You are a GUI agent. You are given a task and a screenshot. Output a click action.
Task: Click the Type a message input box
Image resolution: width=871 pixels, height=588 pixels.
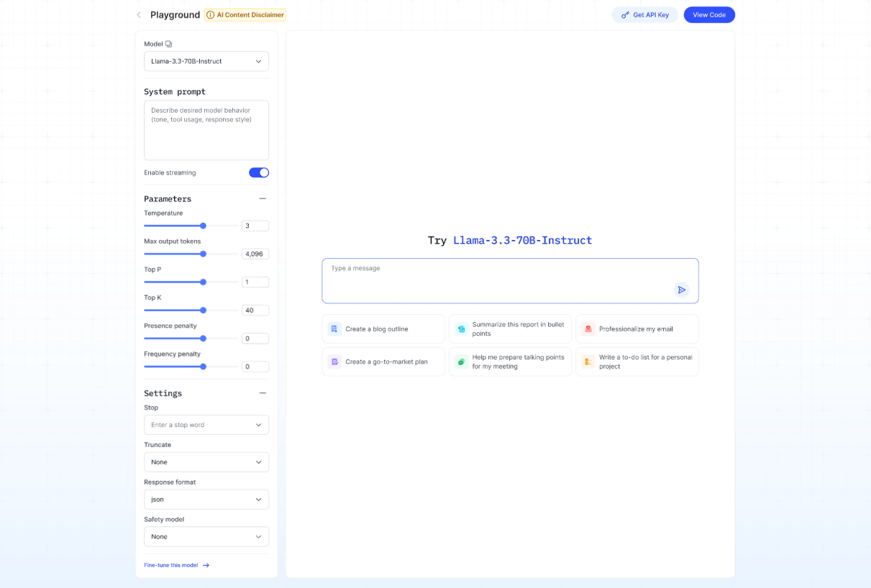pos(510,280)
